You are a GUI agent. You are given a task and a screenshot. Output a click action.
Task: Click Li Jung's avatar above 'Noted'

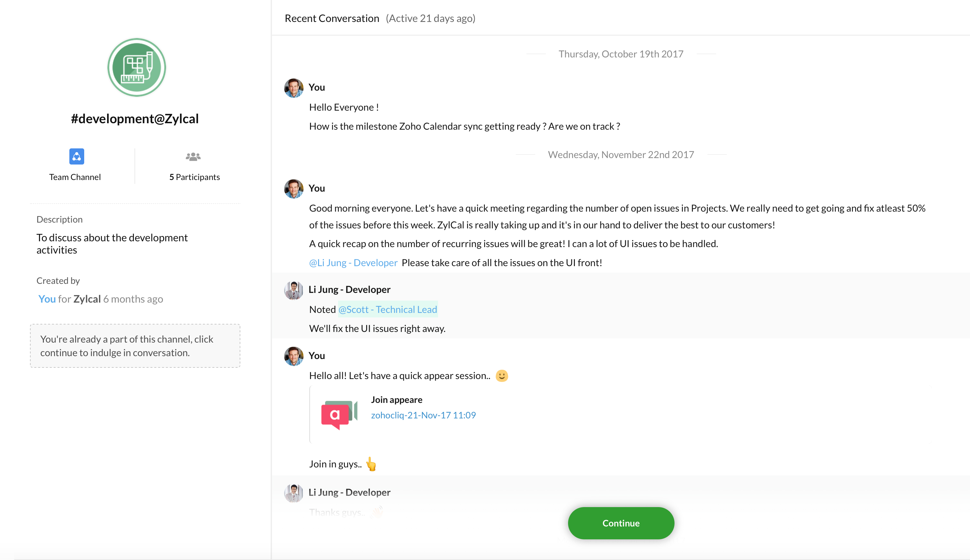pos(294,290)
